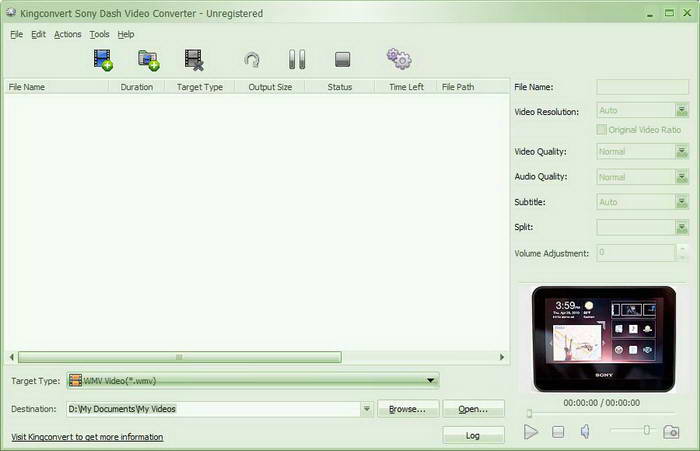
Task: Toggle the Original Video Ratio checkbox
Action: 601,129
